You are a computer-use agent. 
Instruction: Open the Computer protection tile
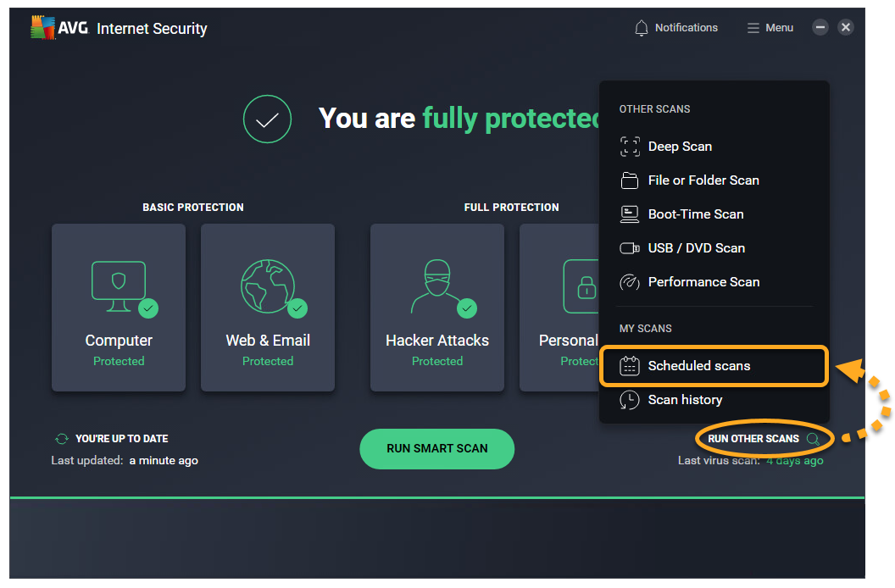click(x=119, y=308)
